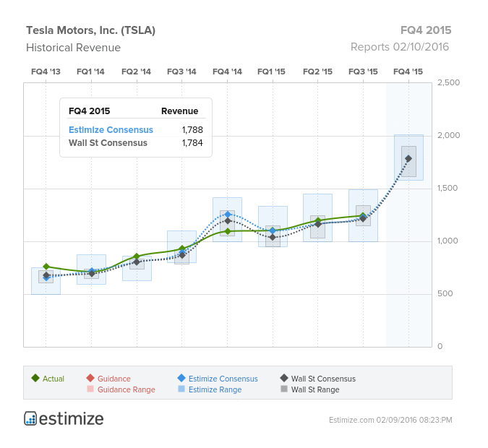Click the Wall St Range legend label
Image resolution: width=488 pixels, height=448 pixels.
[315, 389]
